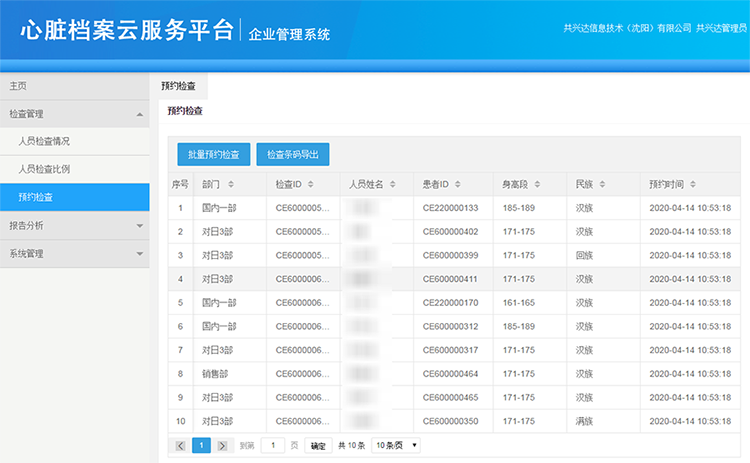Focus the page number input field

pyautogui.click(x=273, y=445)
